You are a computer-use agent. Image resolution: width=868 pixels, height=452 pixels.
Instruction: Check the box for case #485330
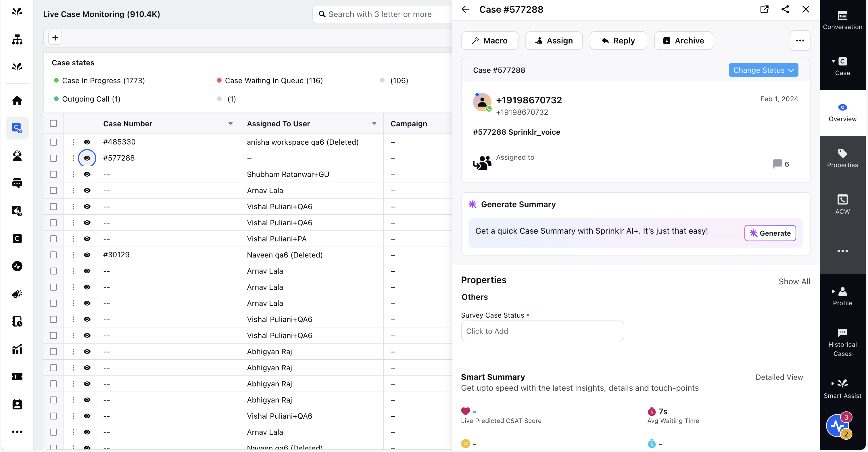tap(53, 142)
